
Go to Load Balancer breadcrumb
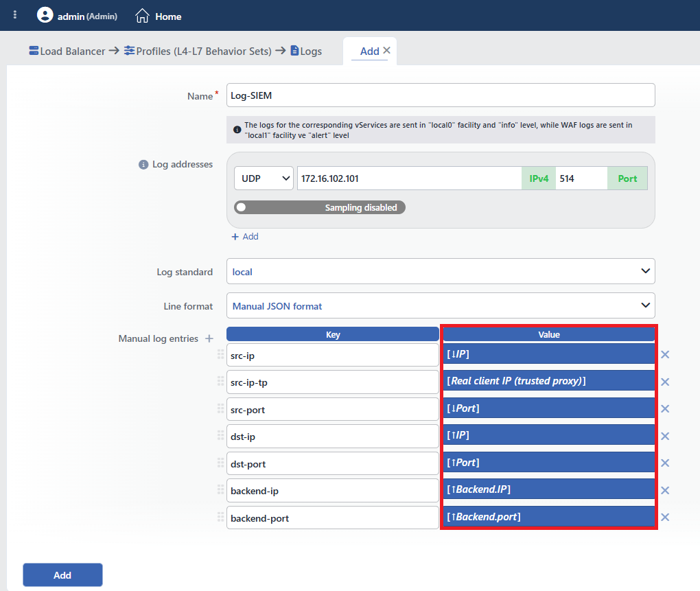tap(73, 51)
